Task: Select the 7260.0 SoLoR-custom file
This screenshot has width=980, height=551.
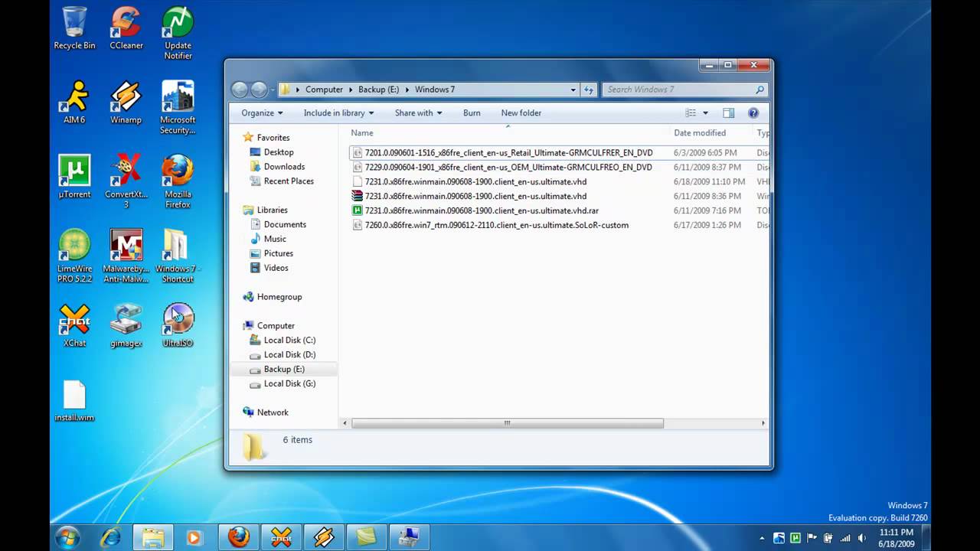Action: [496, 225]
